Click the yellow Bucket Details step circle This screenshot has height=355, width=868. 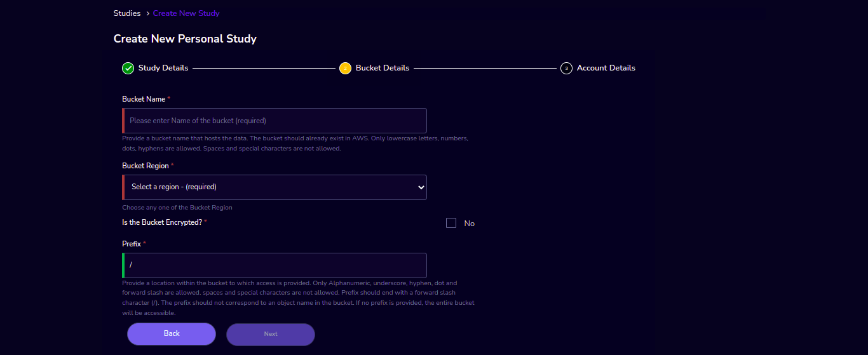click(x=345, y=68)
